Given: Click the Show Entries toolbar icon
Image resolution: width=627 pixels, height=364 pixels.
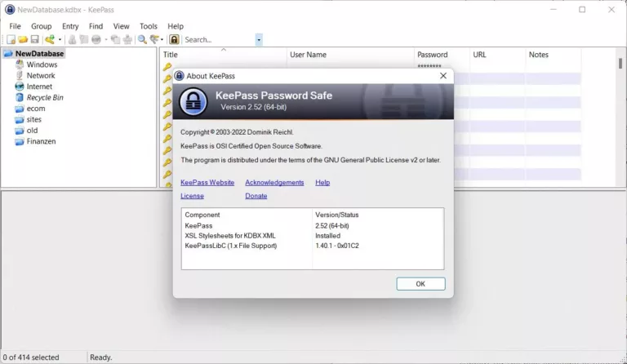Looking at the screenshot, I should click(x=154, y=39).
